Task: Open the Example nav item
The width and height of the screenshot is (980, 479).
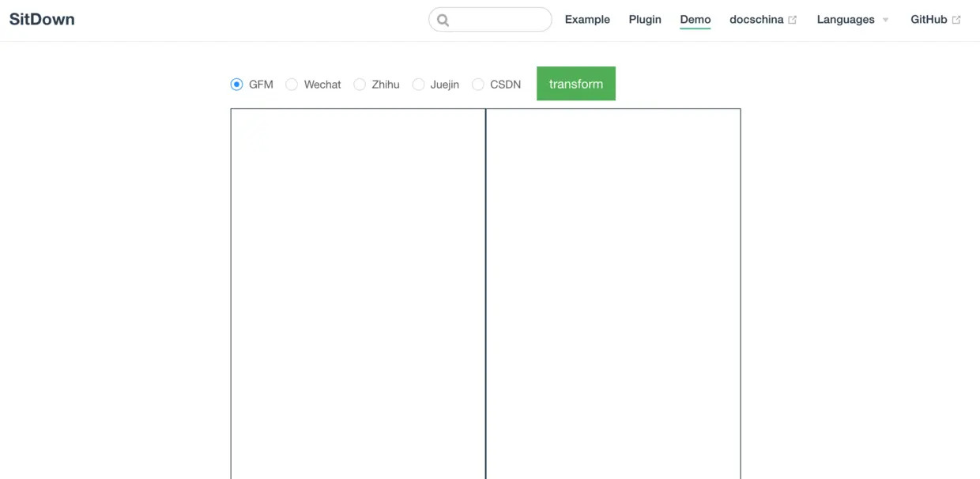Action: [x=587, y=20]
